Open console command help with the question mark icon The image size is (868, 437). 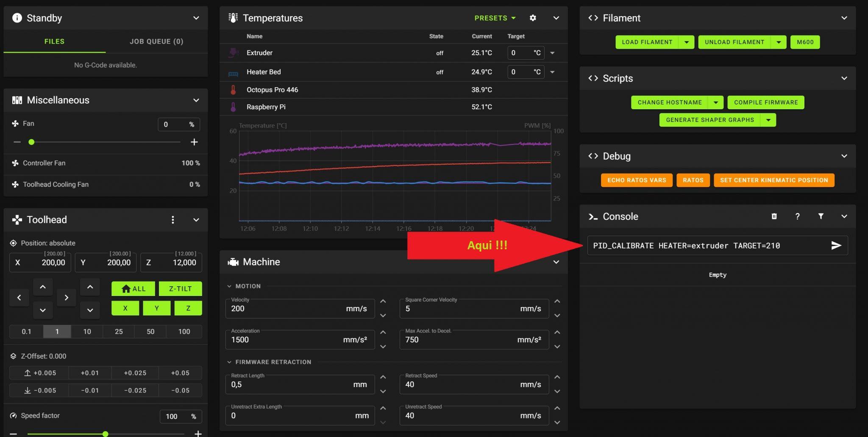[x=797, y=216]
